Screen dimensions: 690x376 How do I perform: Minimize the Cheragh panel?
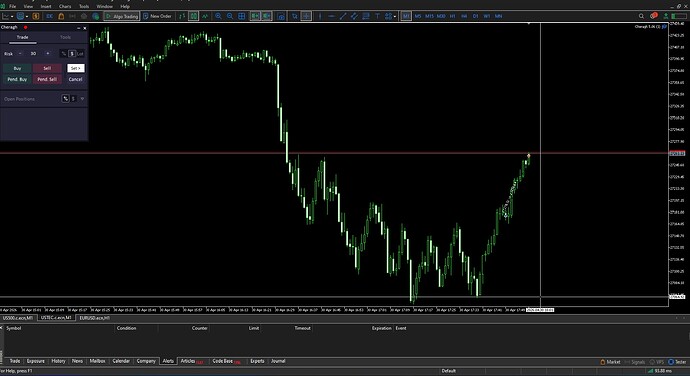[78, 28]
